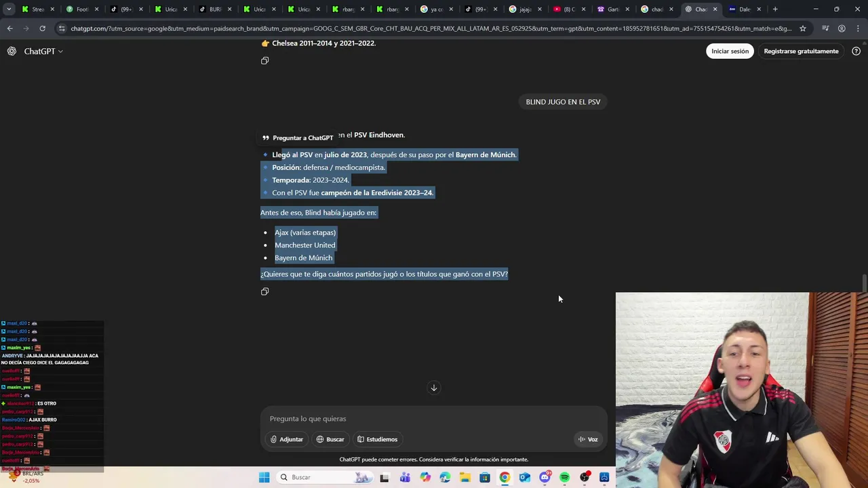Switch to the Dale tab

(x=744, y=9)
